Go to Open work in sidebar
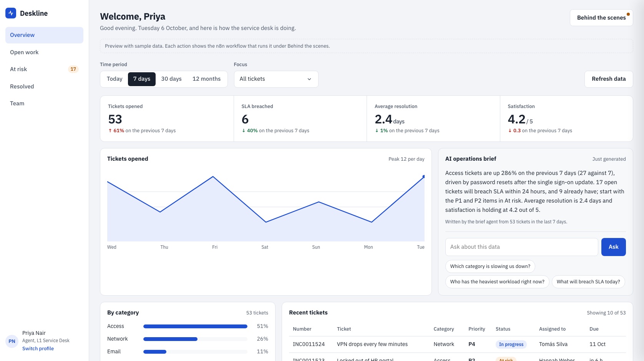Viewport: 644px width, 361px height. coord(44,52)
